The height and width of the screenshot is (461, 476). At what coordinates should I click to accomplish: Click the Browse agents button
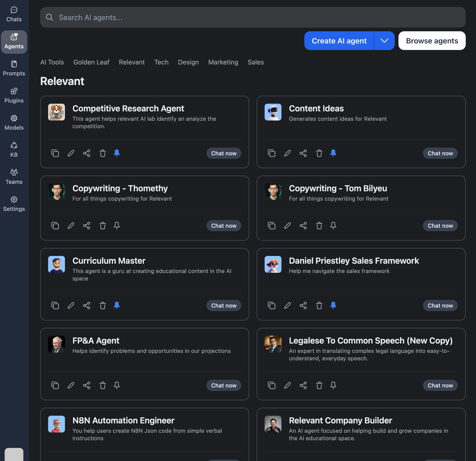[432, 41]
